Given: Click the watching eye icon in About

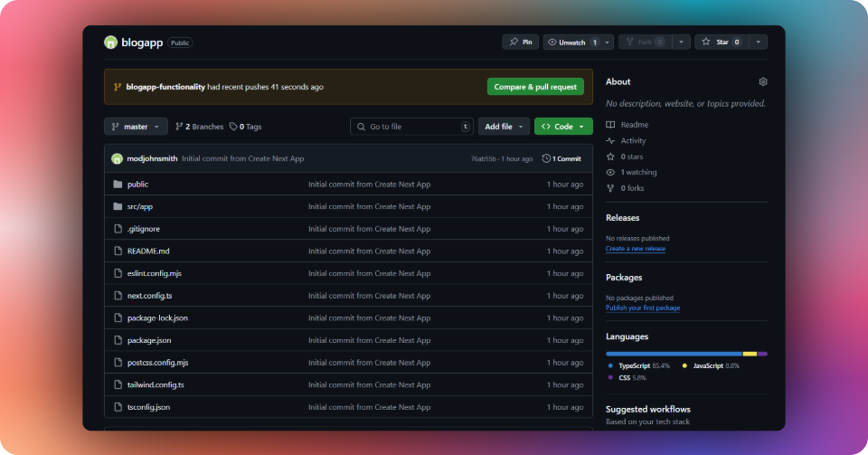Looking at the screenshot, I should pyautogui.click(x=610, y=172).
